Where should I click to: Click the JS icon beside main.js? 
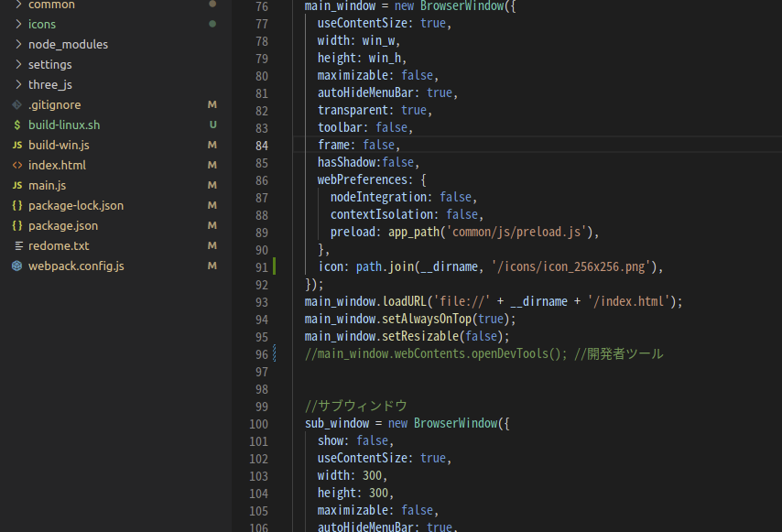[x=17, y=186]
